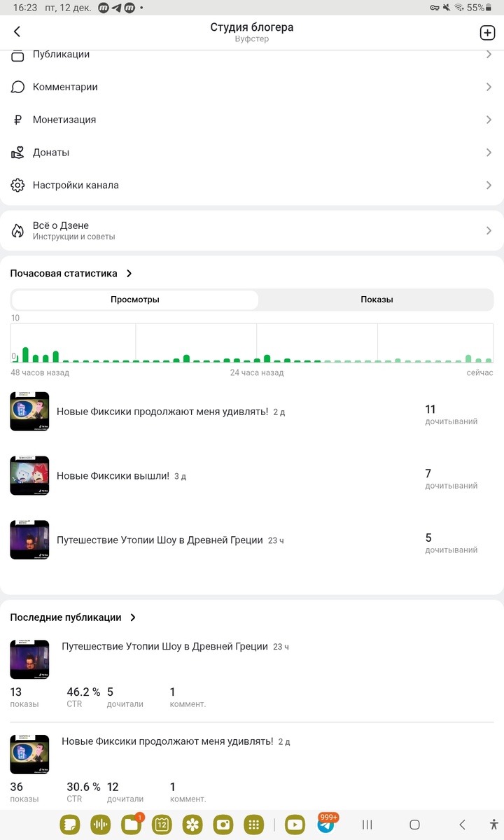The height and width of the screenshot is (840, 504).
Task: Tap the plus icon to create a publication
Action: (486, 32)
